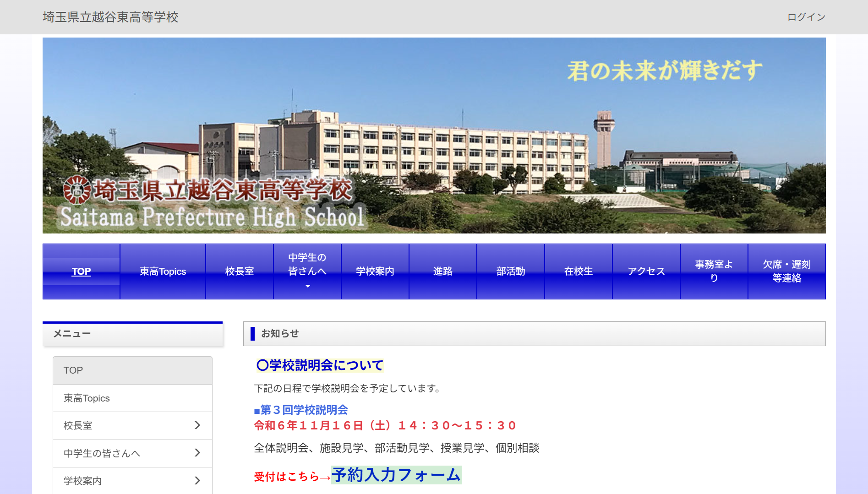Open the ログイン link in the header

coord(806,17)
